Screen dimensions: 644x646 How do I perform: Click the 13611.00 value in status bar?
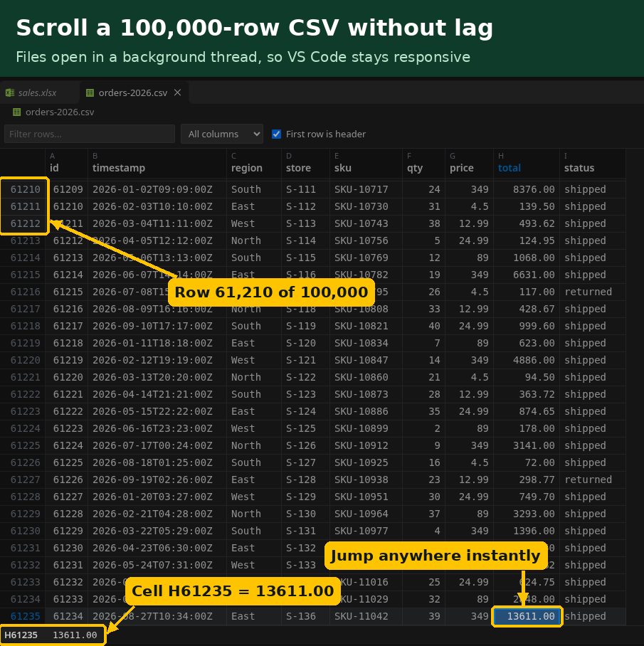[75, 635]
